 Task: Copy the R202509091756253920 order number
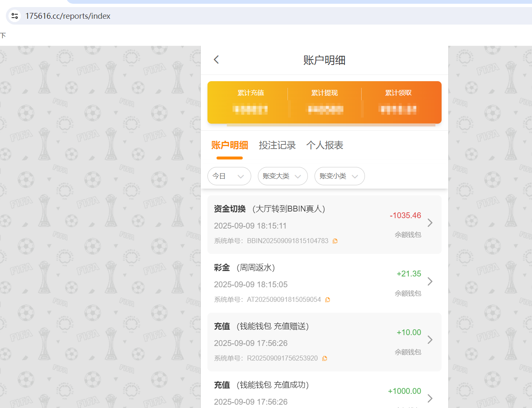tap(325, 358)
